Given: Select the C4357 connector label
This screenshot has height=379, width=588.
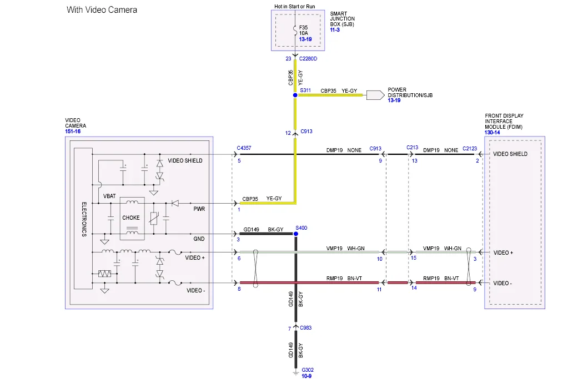Looking at the screenshot, I should click(244, 148).
